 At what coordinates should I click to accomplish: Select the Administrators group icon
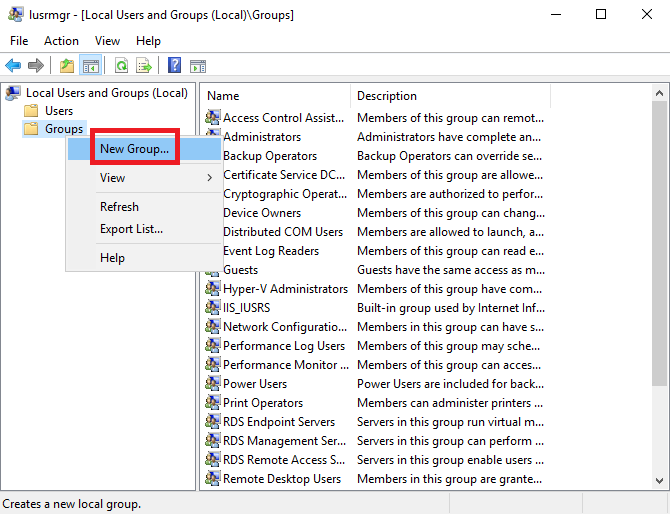click(x=213, y=137)
